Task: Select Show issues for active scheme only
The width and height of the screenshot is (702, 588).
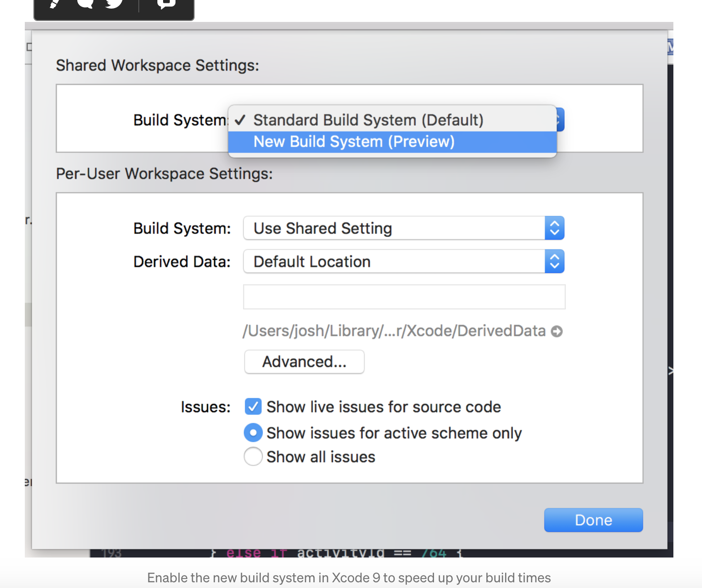Action: (253, 433)
